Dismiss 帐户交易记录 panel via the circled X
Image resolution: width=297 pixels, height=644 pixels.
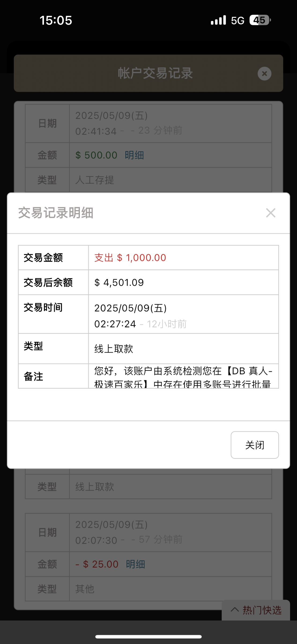pyautogui.click(x=264, y=74)
